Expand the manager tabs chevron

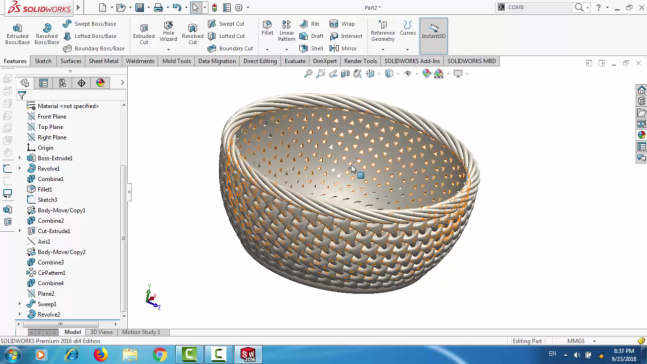pyautogui.click(x=122, y=83)
